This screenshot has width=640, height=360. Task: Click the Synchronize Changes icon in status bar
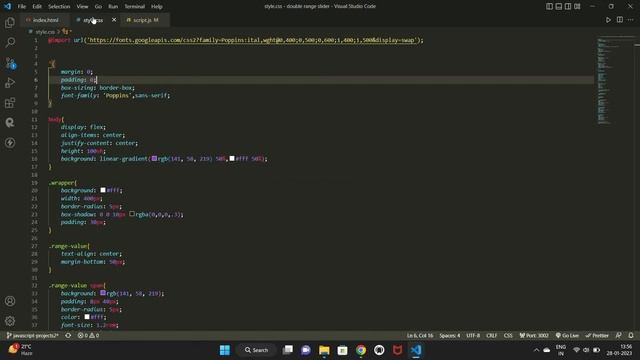point(68,336)
